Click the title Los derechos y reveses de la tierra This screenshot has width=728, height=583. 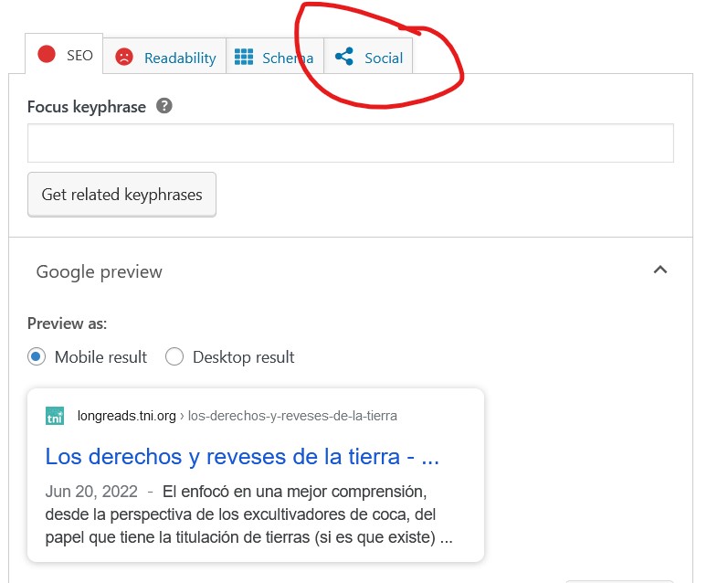pyautogui.click(x=242, y=457)
